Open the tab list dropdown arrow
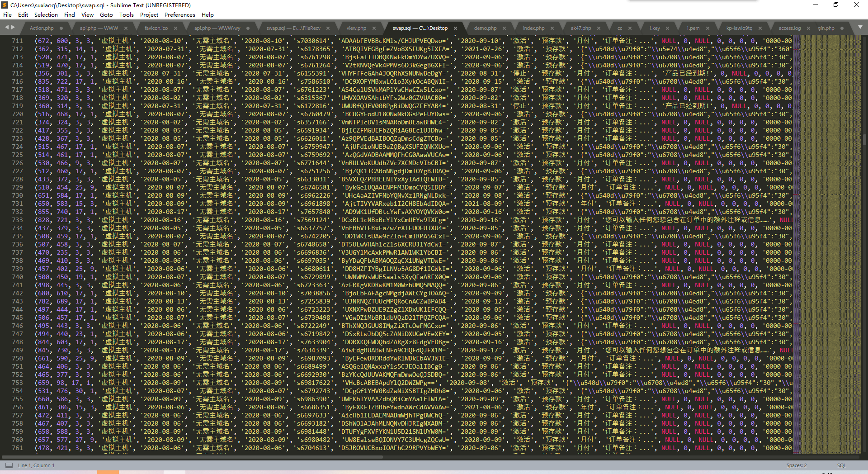 (860, 28)
